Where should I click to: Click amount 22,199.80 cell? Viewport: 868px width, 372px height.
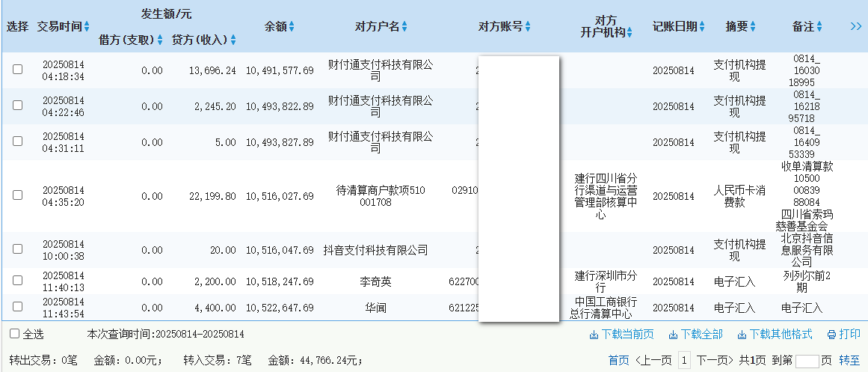click(x=212, y=196)
